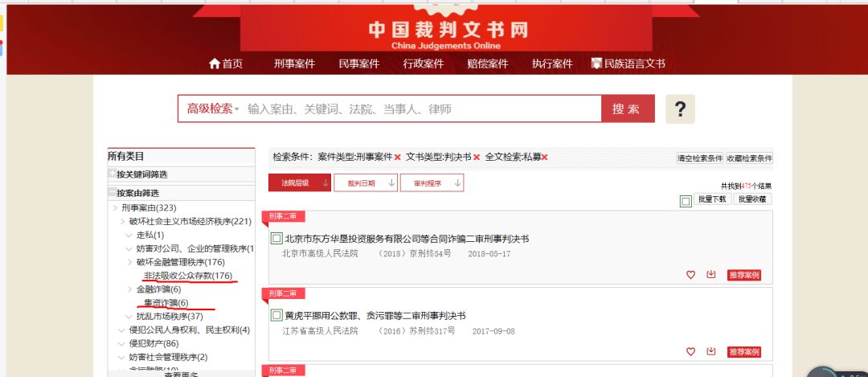Go to 执行案件 in navigation bar
This screenshot has width=868, height=377.
pyautogui.click(x=552, y=64)
